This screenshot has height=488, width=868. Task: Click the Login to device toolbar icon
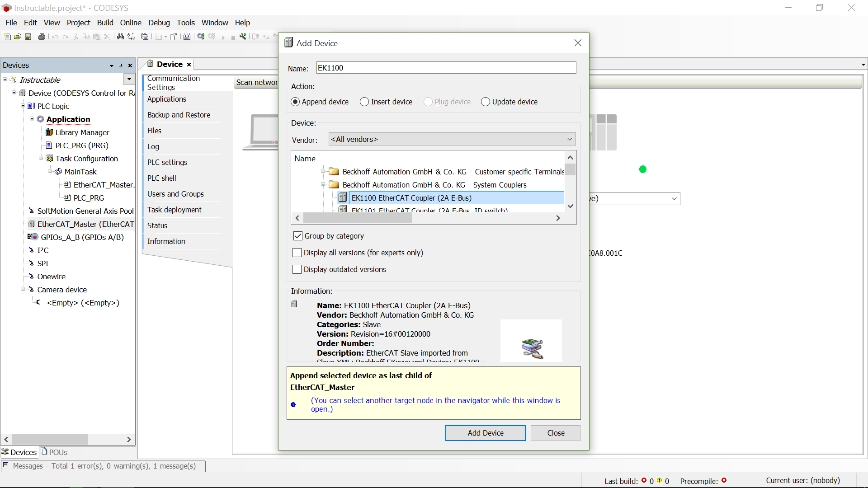pyautogui.click(x=201, y=37)
